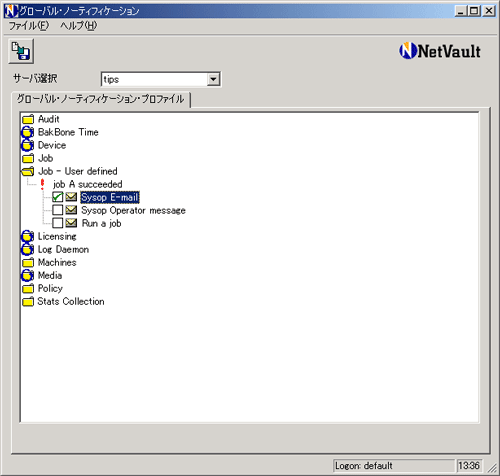Select the job A succeeded event
This screenshot has height=476, width=500.
coord(88,184)
